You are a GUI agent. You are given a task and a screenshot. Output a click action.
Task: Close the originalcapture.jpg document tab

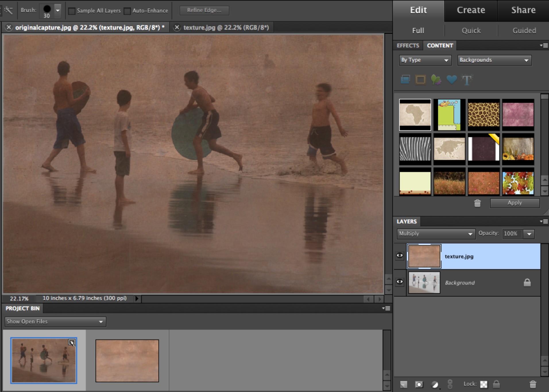[9, 28]
